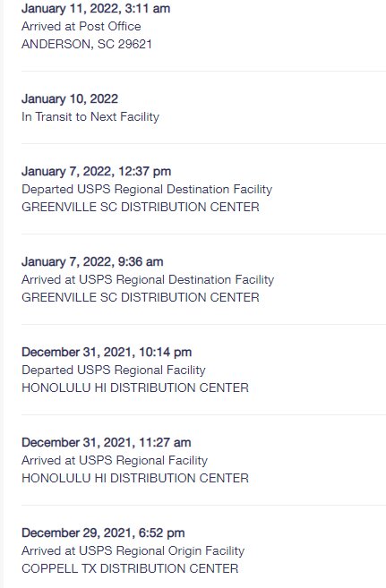Click GREENVILLE SC DISTRIBUTION CENTER under the Arrived entry
The image size is (386, 588).
click(x=141, y=297)
